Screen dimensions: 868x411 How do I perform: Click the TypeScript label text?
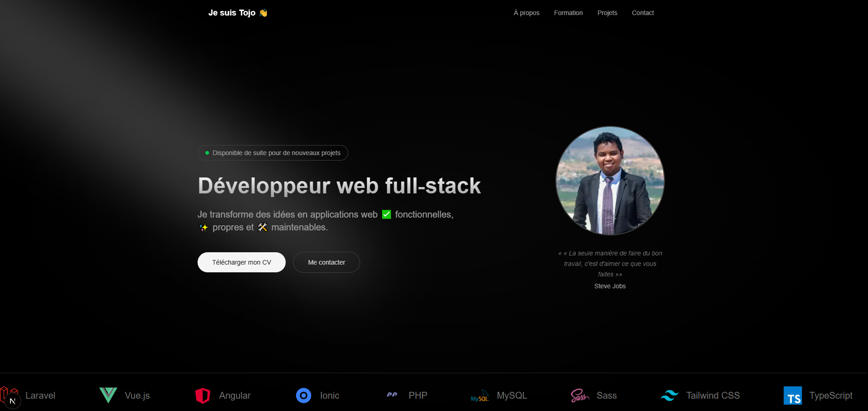coord(831,395)
